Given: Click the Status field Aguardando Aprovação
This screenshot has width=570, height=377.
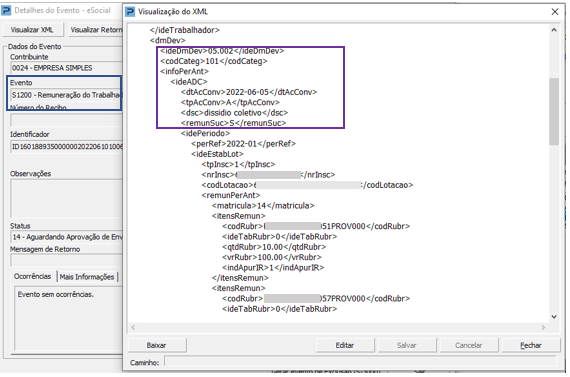Looking at the screenshot, I should pyautogui.click(x=66, y=237).
